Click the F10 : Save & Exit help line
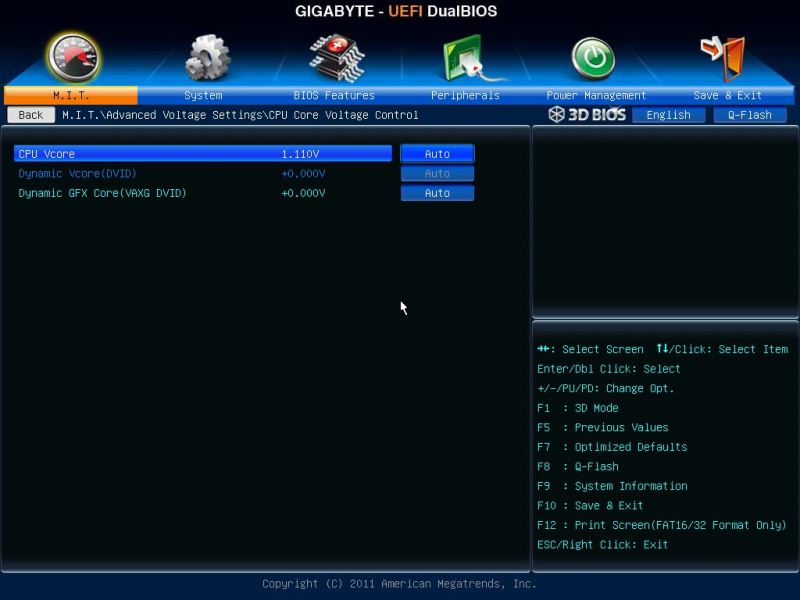 pos(590,506)
